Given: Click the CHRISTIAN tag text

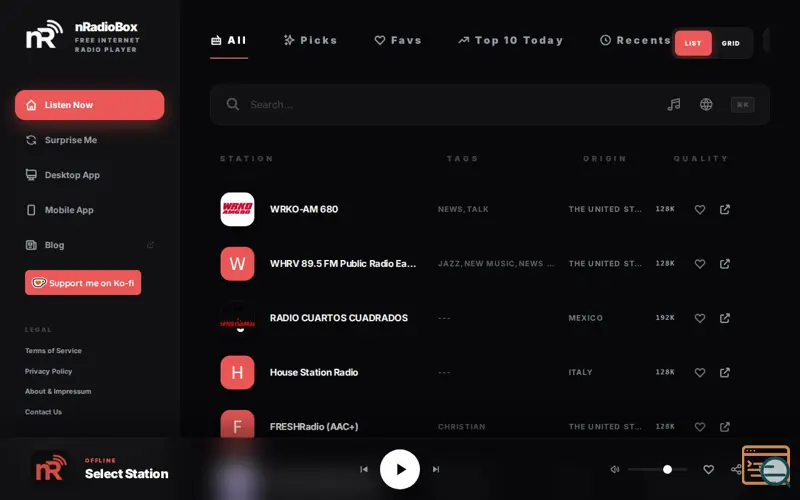Looking at the screenshot, I should click(462, 427).
